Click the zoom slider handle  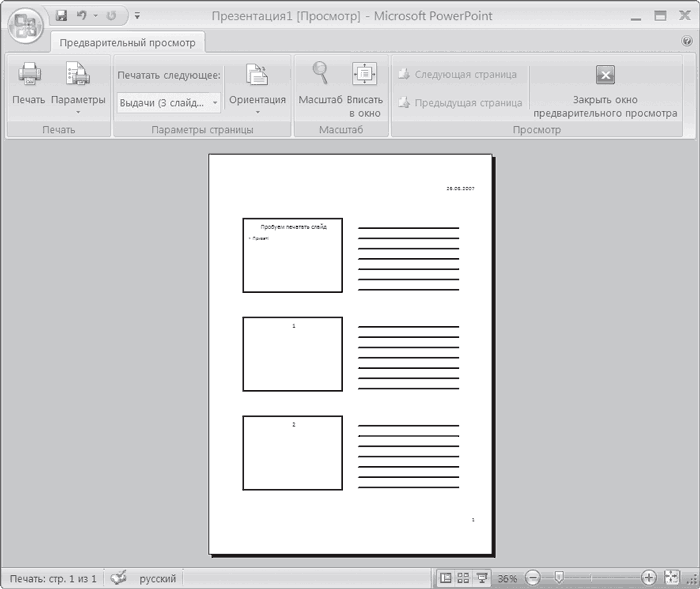(x=558, y=577)
